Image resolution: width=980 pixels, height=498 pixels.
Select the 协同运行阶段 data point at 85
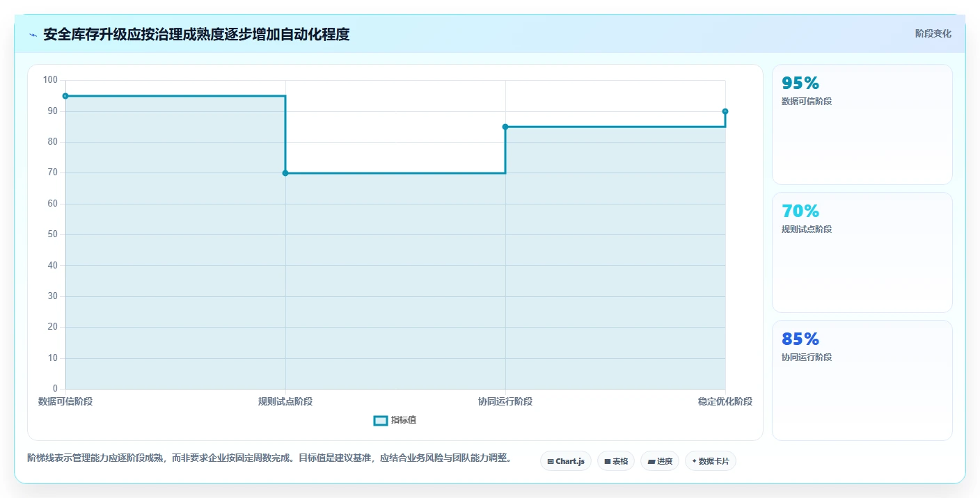(505, 127)
